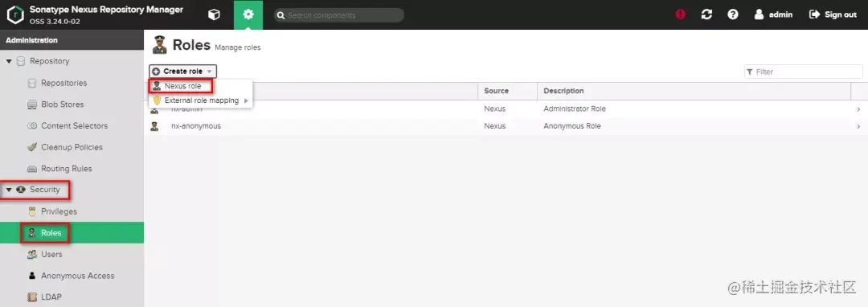Expand External role mapping submenu
Screen dimensions: 868x307
click(200, 100)
